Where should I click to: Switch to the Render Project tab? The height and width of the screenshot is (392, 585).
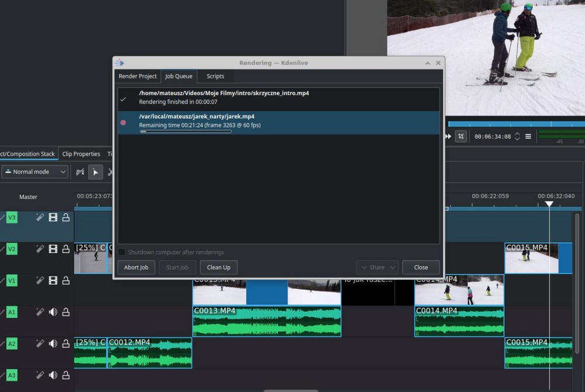tap(137, 76)
